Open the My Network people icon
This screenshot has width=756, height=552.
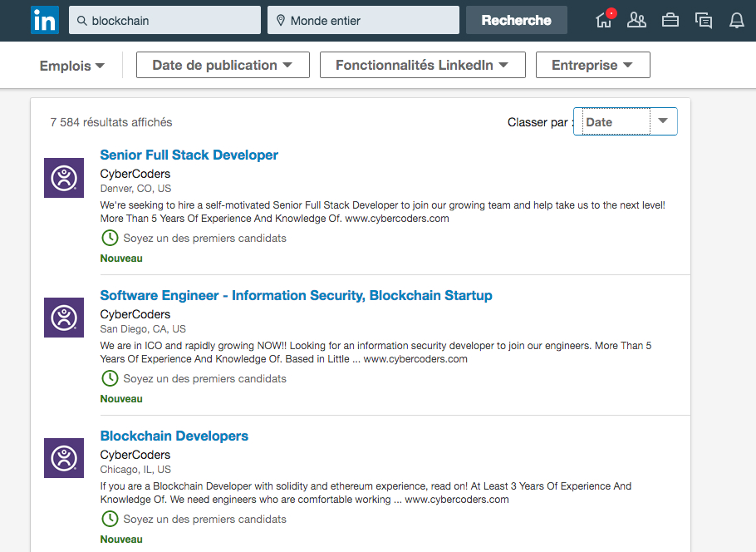(x=636, y=20)
